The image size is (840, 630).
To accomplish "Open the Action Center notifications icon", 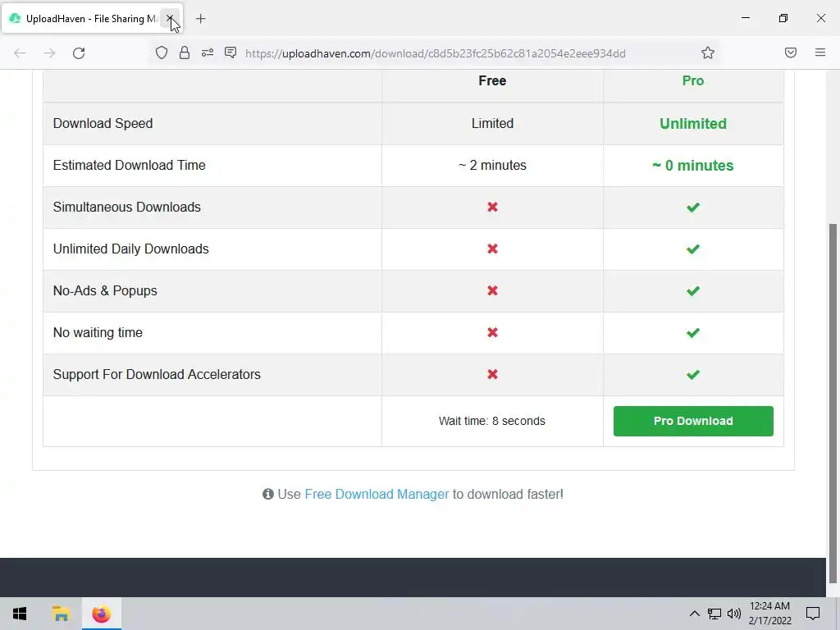I will point(813,614).
